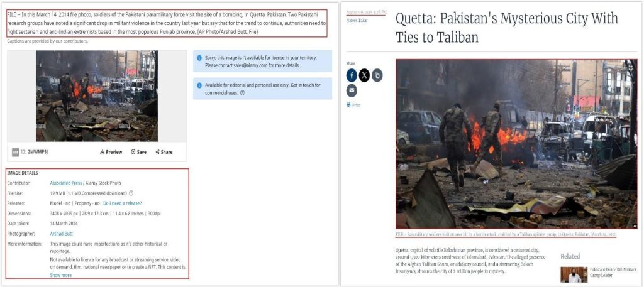Open photographer Arshad Butt link

[x=61, y=233]
